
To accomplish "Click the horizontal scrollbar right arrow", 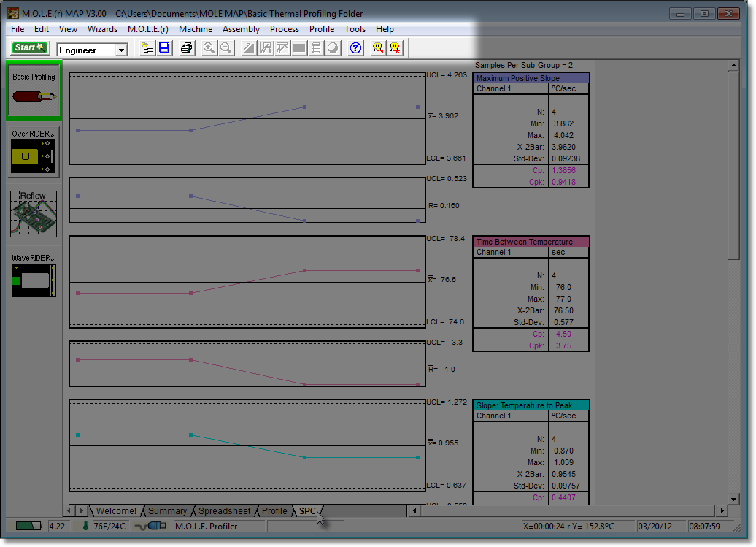I will tap(722, 510).
